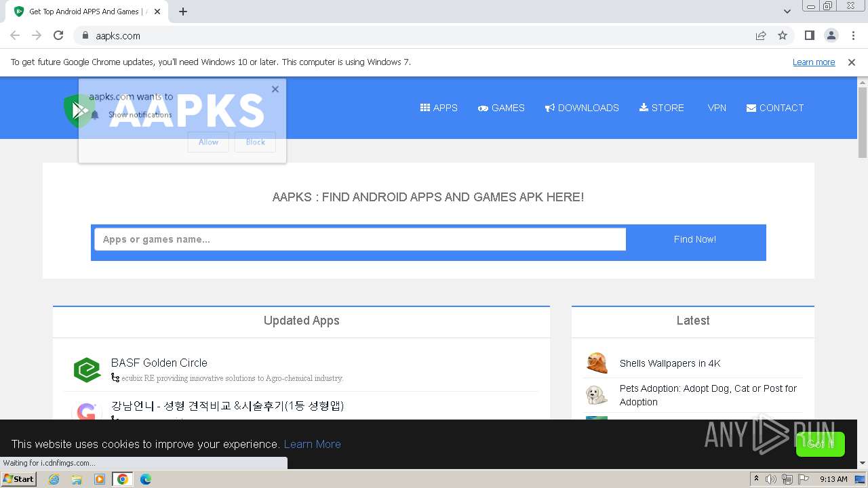Show hidden system tray icons

pos(756,479)
